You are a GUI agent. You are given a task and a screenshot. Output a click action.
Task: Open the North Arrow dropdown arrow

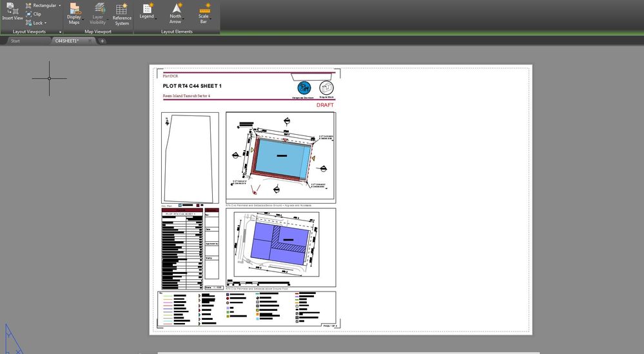[183, 19]
